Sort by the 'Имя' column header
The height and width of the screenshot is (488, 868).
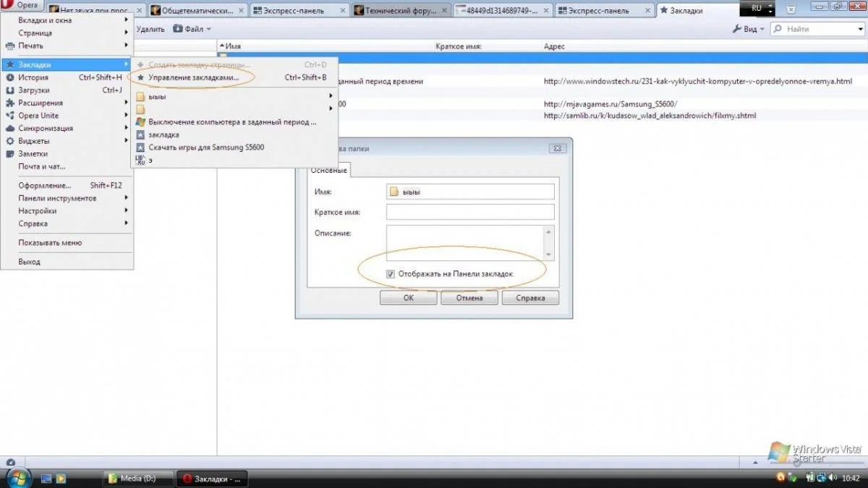click(x=326, y=46)
